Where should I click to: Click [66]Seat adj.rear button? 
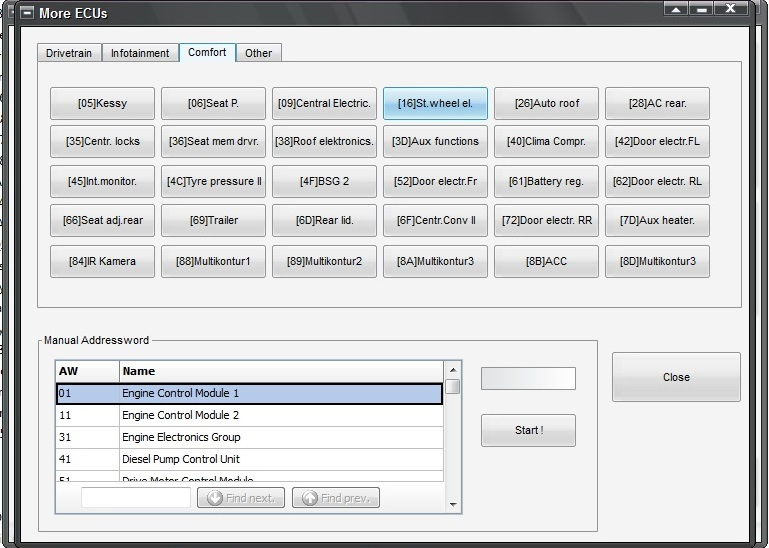click(103, 221)
